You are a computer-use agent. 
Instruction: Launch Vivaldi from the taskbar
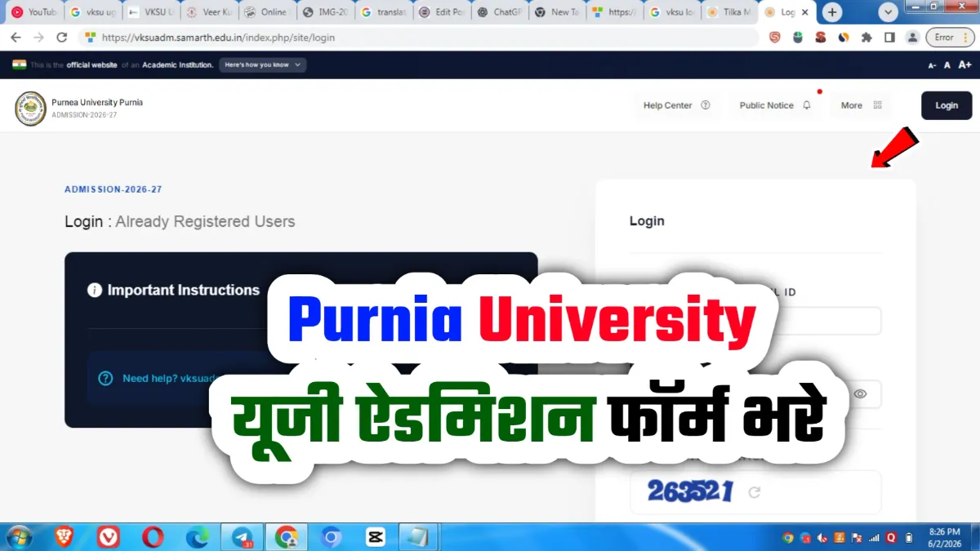point(108,537)
